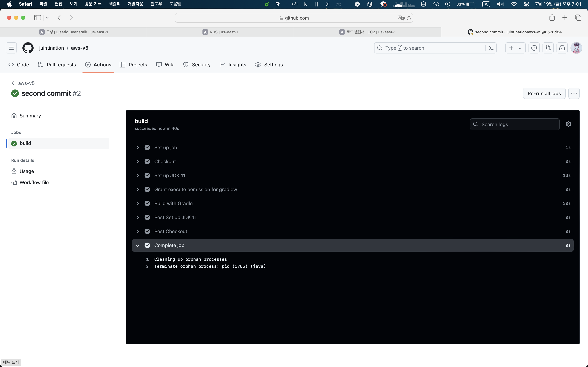Image resolution: width=588 pixels, height=367 pixels.
Task: Collapse the Complete job step
Action: pos(138,245)
